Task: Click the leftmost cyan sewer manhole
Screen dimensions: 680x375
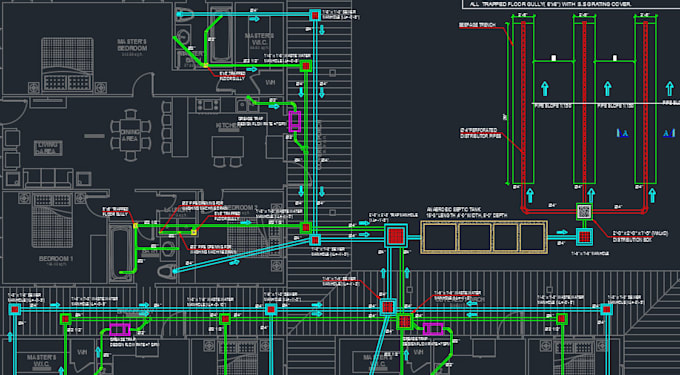Action: (15, 309)
